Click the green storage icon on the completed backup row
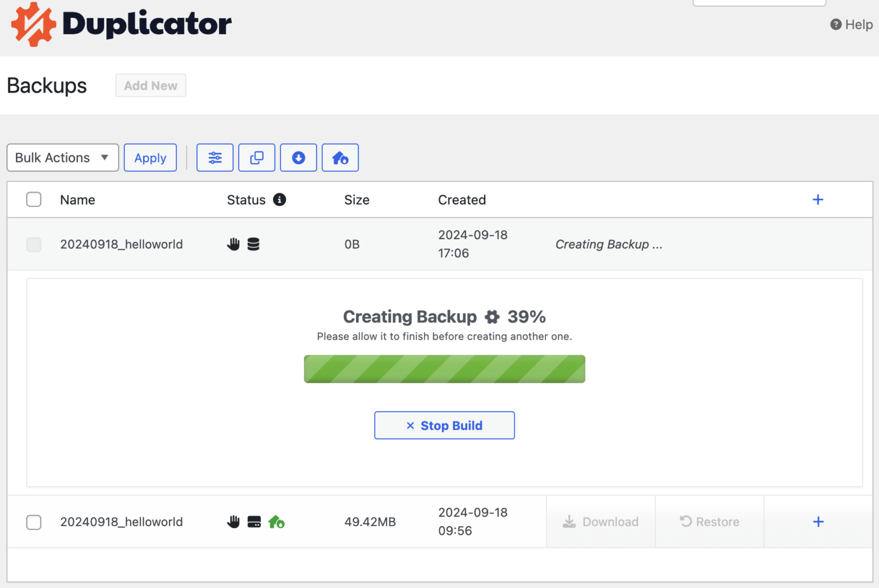This screenshot has height=588, width=879. tap(277, 522)
